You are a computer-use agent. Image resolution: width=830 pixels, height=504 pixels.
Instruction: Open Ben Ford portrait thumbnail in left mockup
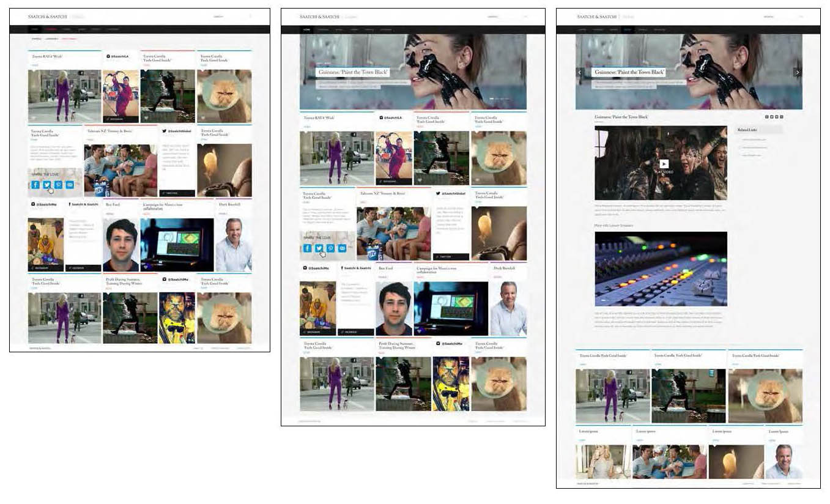pos(120,245)
